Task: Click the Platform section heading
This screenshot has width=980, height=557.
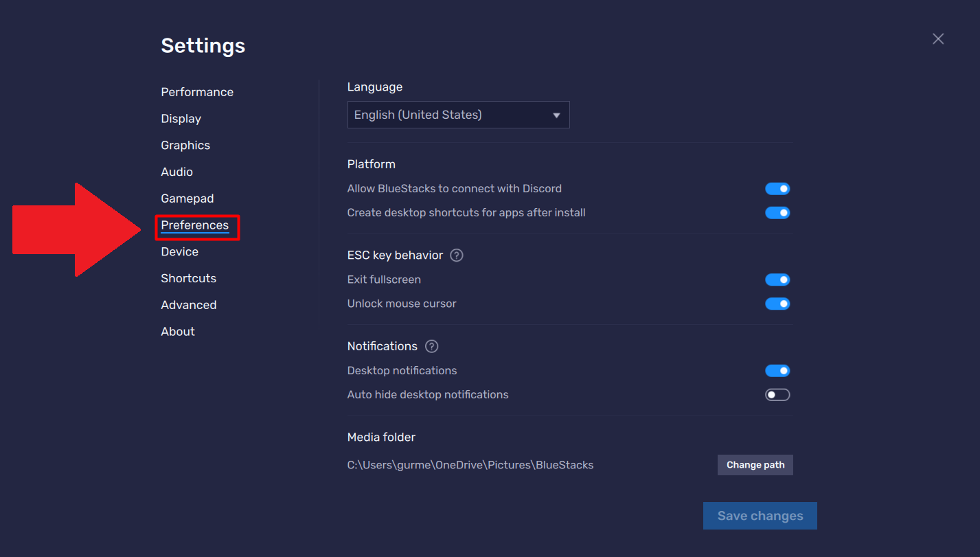Action: coord(372,164)
